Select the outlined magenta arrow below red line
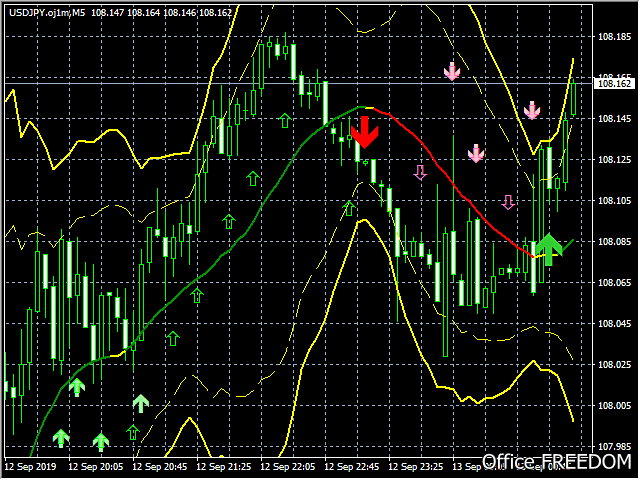Screen dimensions: 640x480 (x=420, y=173)
